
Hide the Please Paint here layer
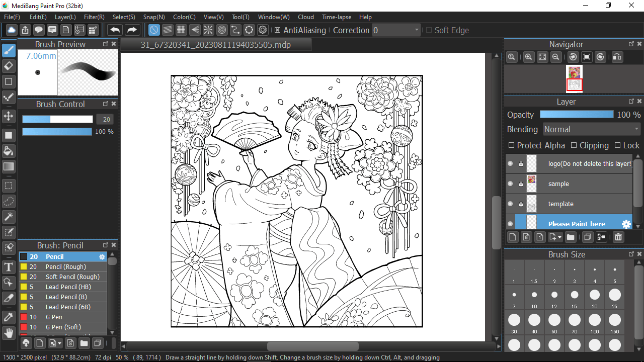click(510, 224)
